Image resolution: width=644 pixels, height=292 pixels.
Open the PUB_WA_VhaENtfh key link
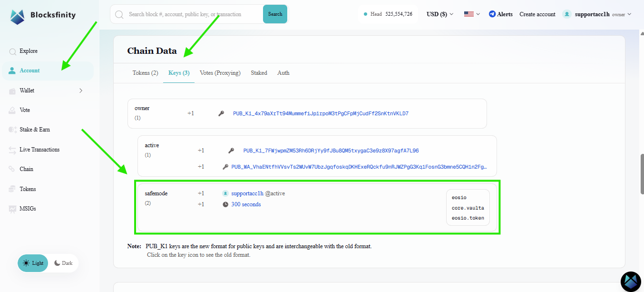359,167
